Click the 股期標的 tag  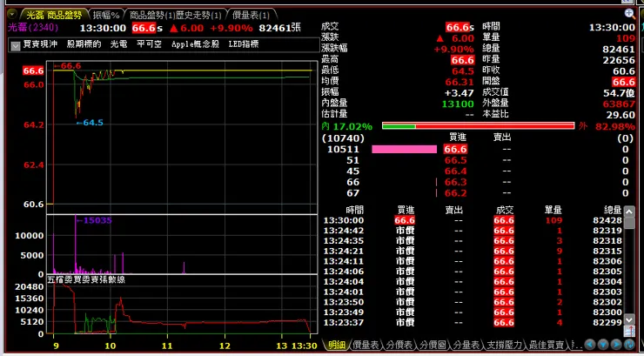click(84, 44)
